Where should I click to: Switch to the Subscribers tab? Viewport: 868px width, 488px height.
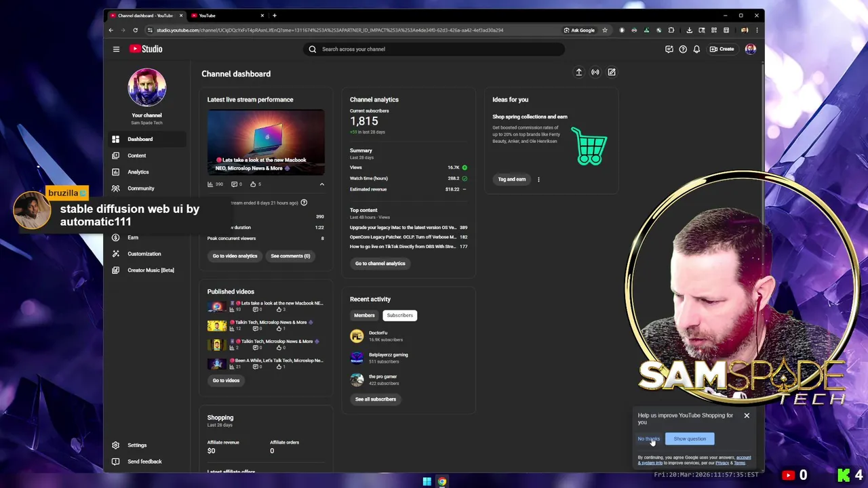(x=399, y=315)
